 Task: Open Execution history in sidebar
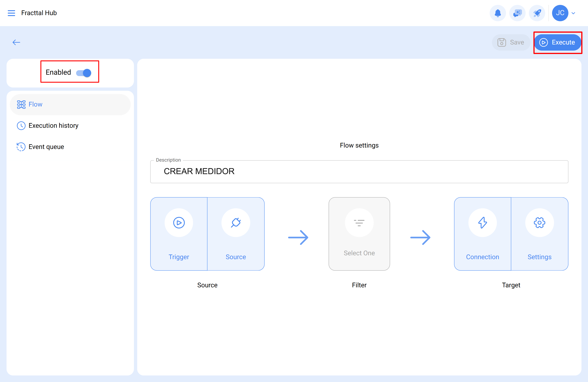click(53, 125)
